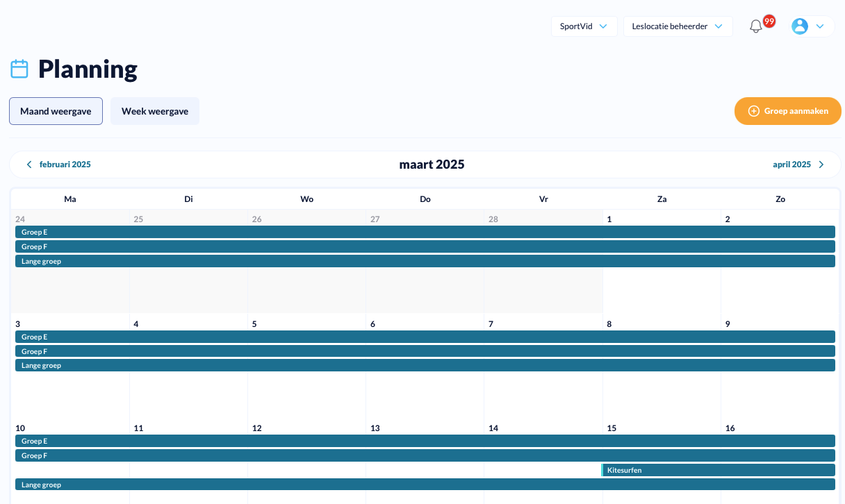Switch to Week weergave
This screenshot has height=504, width=845.
tap(155, 111)
